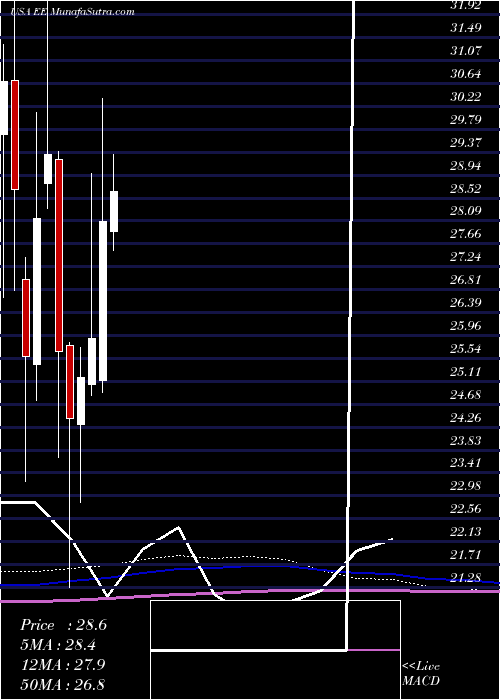Image resolution: width=500 pixels, height=700 pixels.
Task: Click the 50MA : 26.8 readout
Action: click(63, 684)
